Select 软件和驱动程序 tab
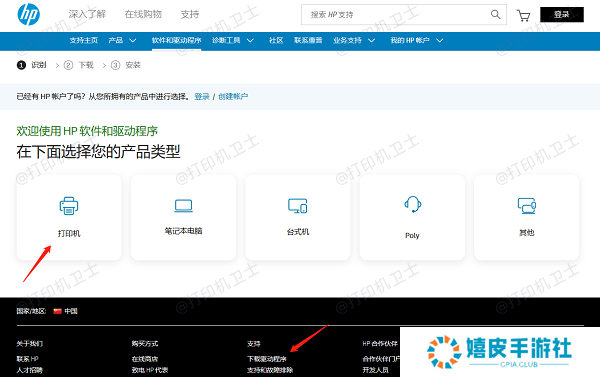 click(x=176, y=40)
